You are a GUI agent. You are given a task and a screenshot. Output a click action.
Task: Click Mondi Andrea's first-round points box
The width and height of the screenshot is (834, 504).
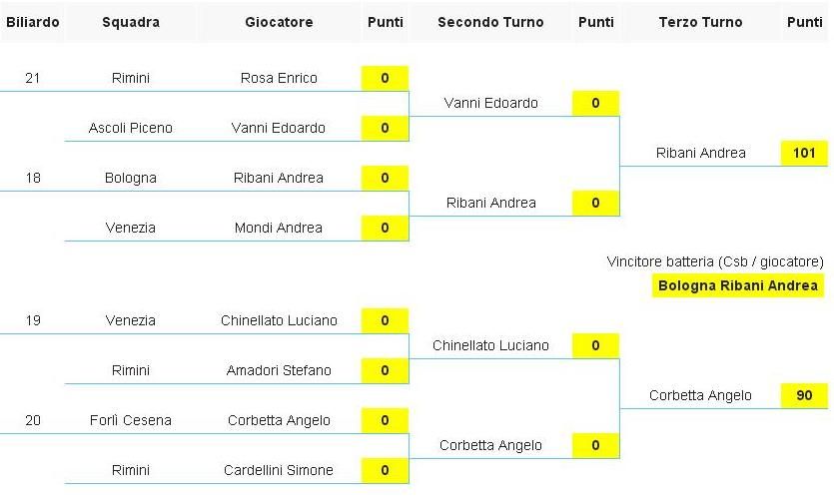point(385,229)
